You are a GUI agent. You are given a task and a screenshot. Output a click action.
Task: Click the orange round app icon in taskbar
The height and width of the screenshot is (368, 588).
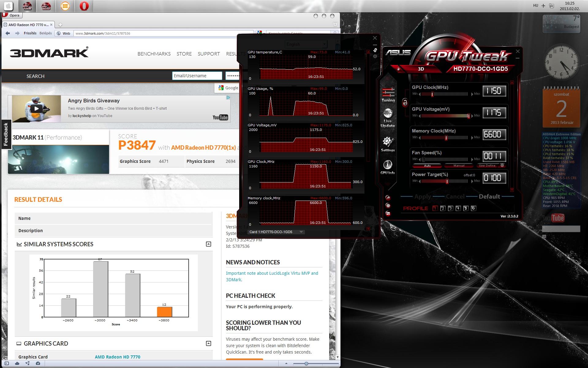pos(65,6)
